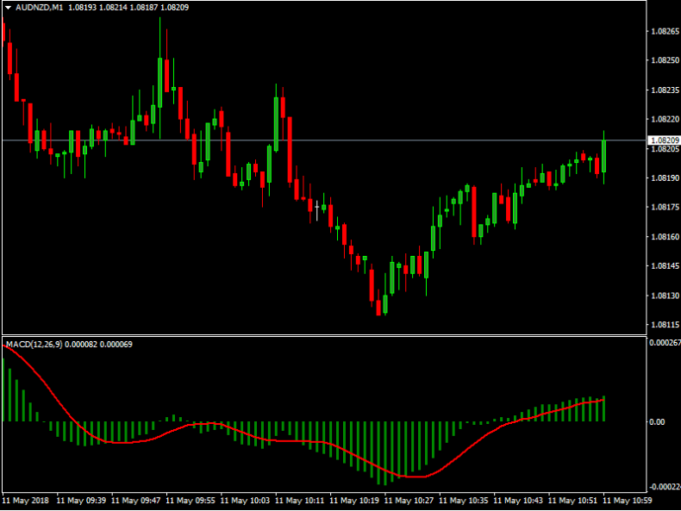Select the MACD(12,26,9) indicator label
Image resolution: width=681 pixels, height=511 pixels.
(x=39, y=344)
